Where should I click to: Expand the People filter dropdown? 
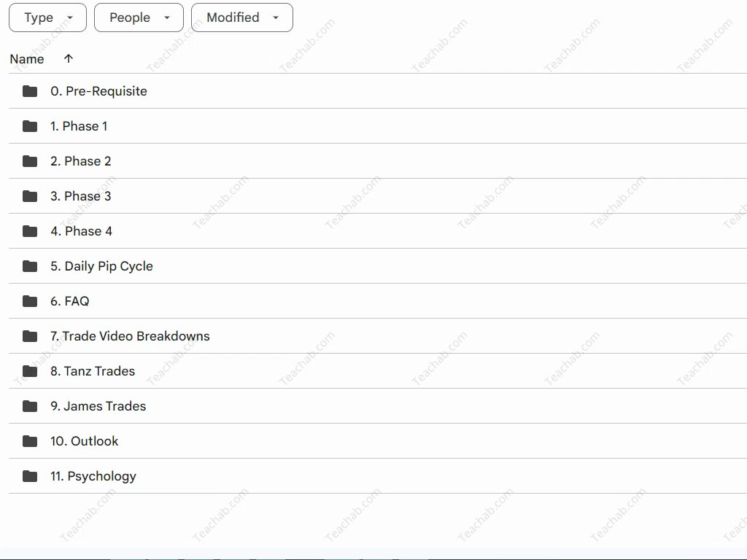139,17
